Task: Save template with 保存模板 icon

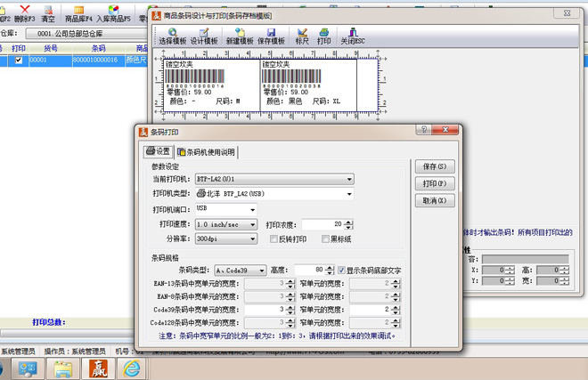Action: [x=271, y=36]
